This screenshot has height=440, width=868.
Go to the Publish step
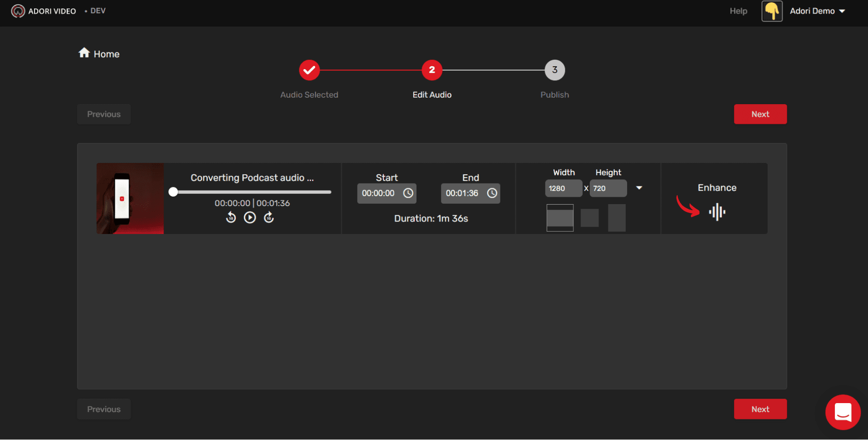555,70
